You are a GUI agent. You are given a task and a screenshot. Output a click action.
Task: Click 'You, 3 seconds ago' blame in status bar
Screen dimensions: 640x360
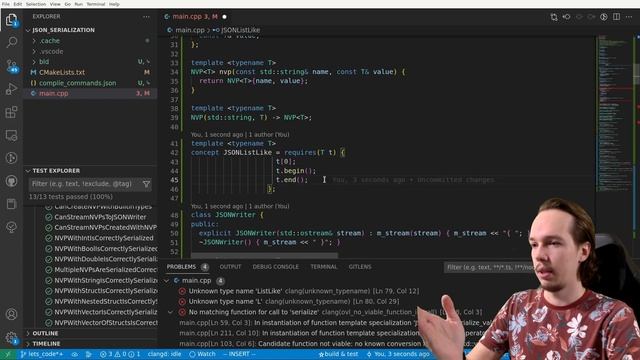(x=398, y=354)
